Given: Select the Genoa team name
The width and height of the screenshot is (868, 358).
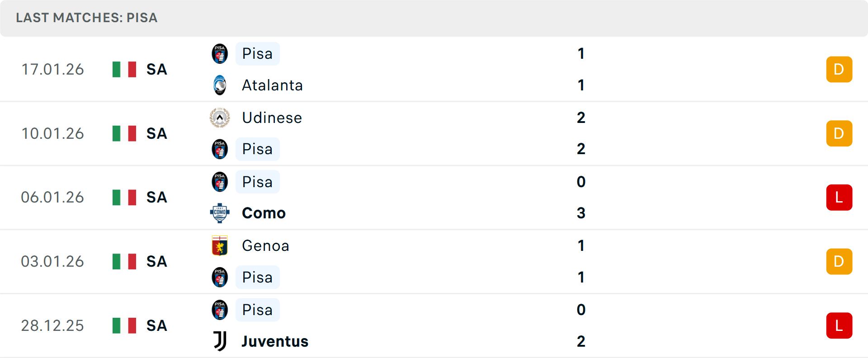Looking at the screenshot, I should pyautogui.click(x=265, y=245).
